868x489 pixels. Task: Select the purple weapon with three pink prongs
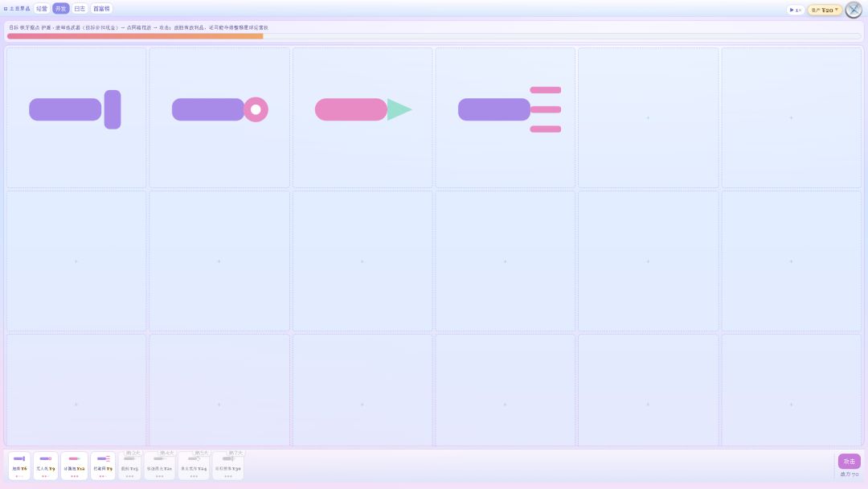(510, 109)
